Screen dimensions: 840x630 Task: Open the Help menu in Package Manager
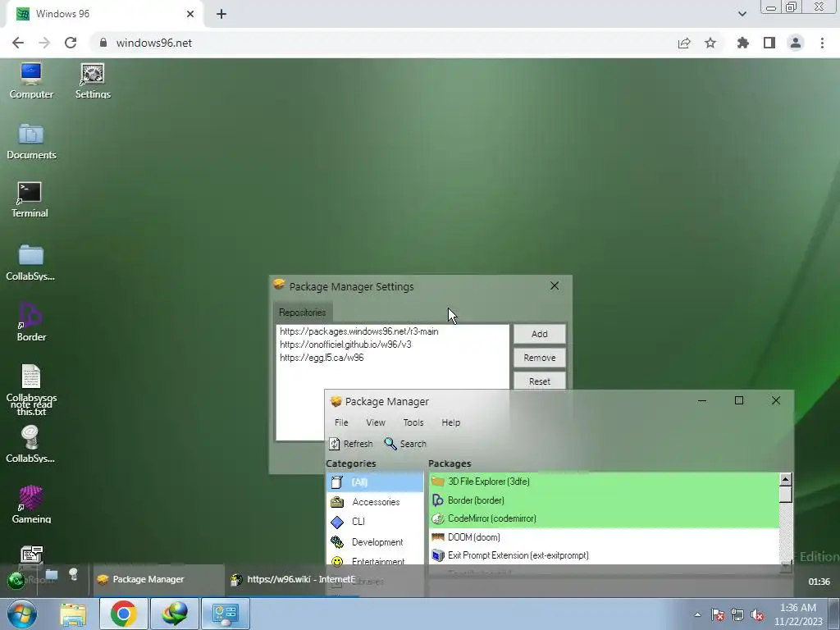coord(450,422)
